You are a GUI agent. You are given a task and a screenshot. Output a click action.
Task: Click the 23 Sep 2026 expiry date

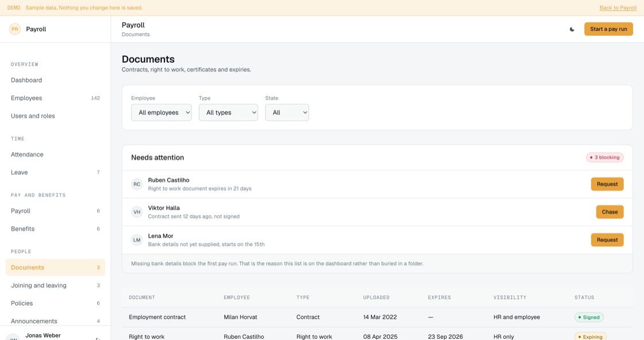[x=445, y=337]
